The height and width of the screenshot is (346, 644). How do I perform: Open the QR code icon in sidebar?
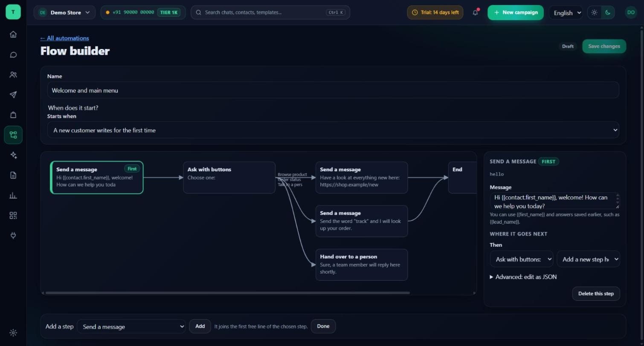coord(13,215)
